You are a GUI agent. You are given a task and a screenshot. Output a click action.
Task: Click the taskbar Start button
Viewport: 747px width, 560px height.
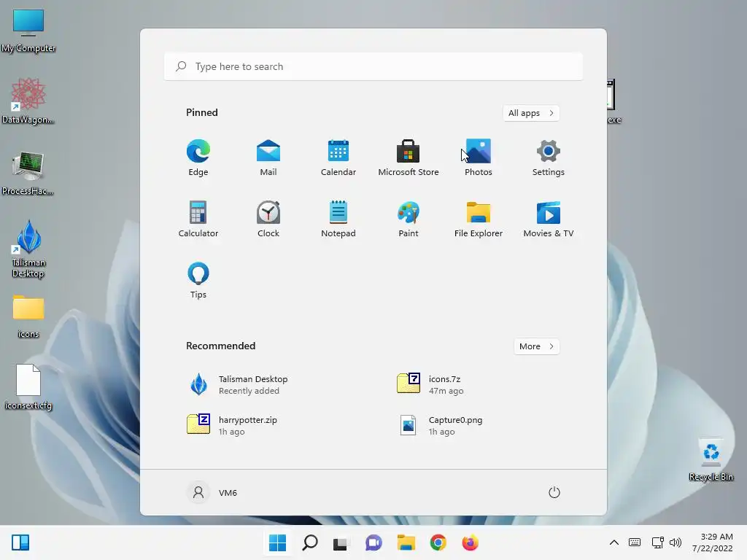277,542
